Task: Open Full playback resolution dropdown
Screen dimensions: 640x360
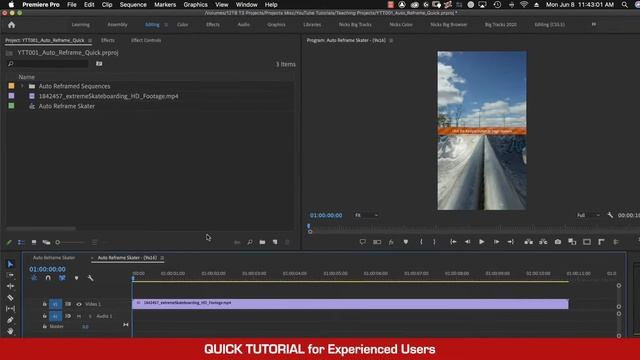Action: click(x=589, y=215)
